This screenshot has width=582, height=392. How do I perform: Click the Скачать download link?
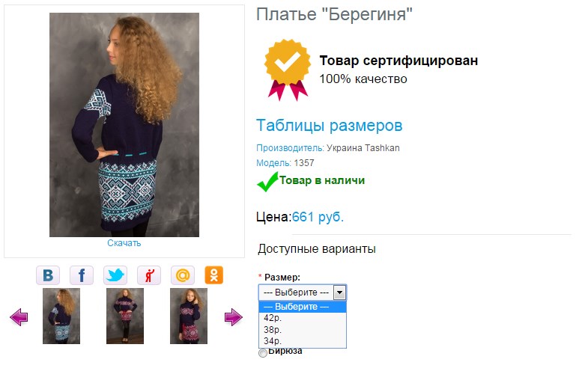[x=124, y=243]
